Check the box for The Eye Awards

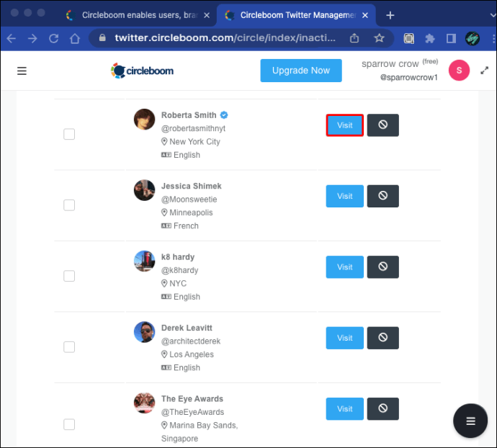coord(69,424)
